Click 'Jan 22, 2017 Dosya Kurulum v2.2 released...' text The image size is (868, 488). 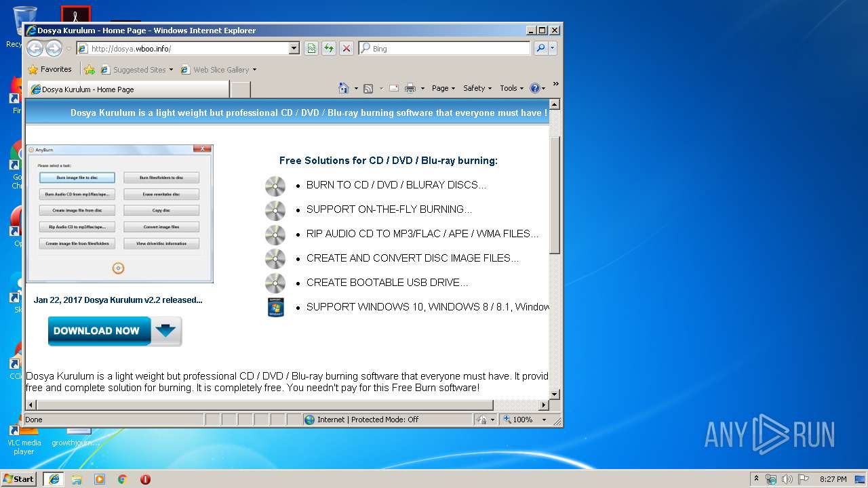pyautogui.click(x=118, y=300)
